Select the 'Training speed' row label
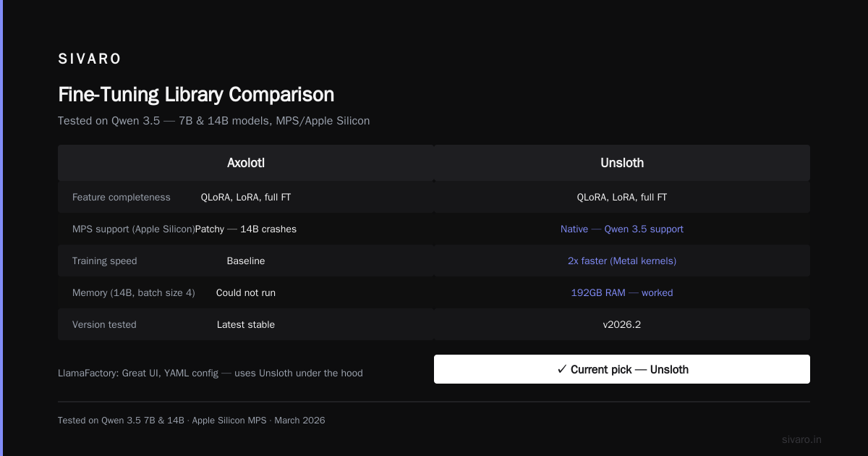Viewport: 868px width, 456px height. coord(104,261)
